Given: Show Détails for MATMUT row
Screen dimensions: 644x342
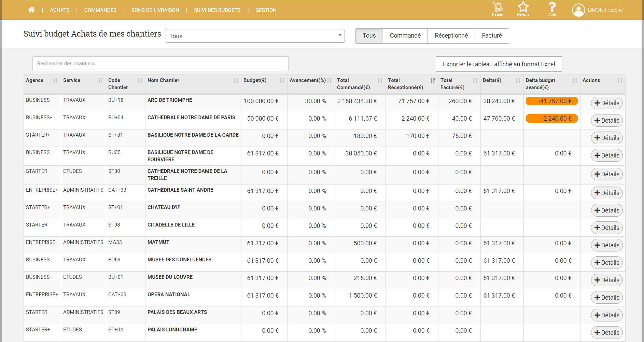Looking at the screenshot, I should click(x=607, y=245).
